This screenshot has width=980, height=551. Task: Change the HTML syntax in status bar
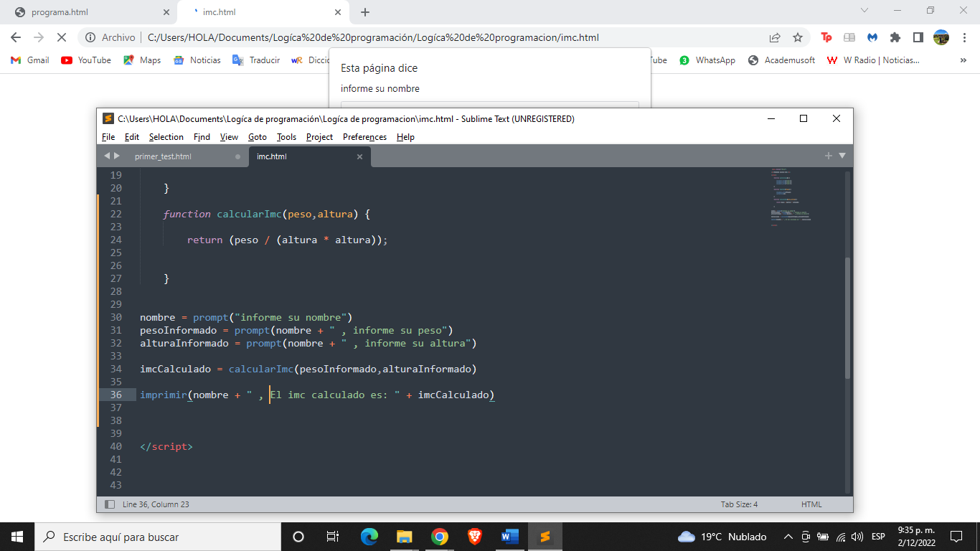tap(811, 504)
